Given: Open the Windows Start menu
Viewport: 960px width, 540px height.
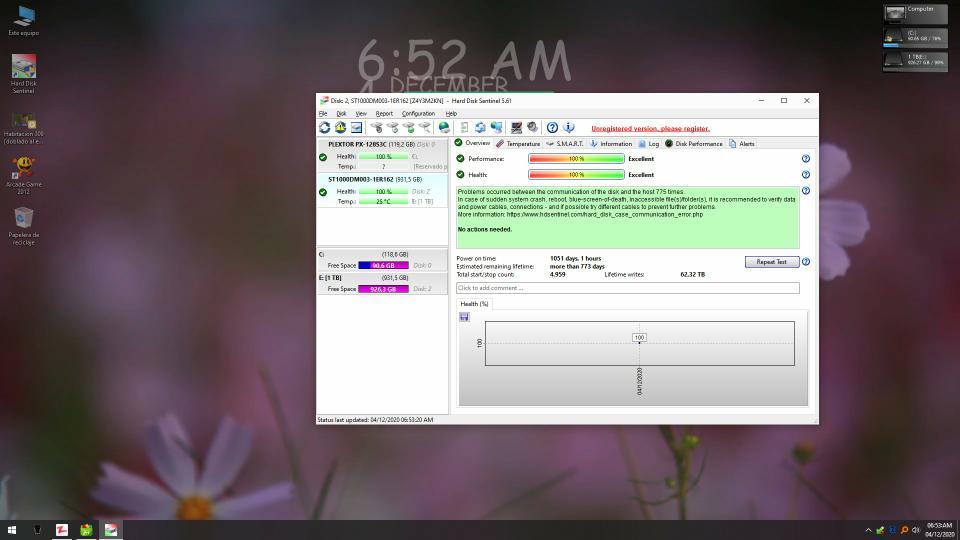Looking at the screenshot, I should [x=12, y=530].
